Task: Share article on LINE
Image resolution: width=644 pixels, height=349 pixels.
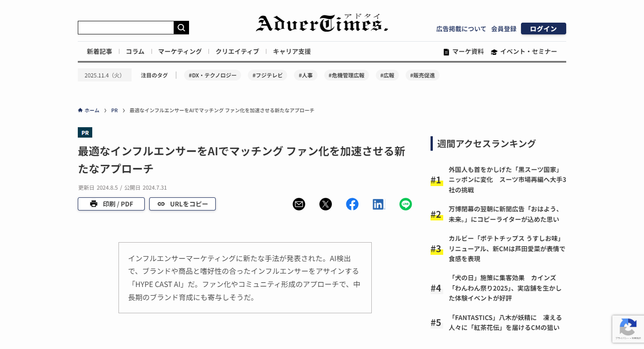Action: (x=406, y=204)
